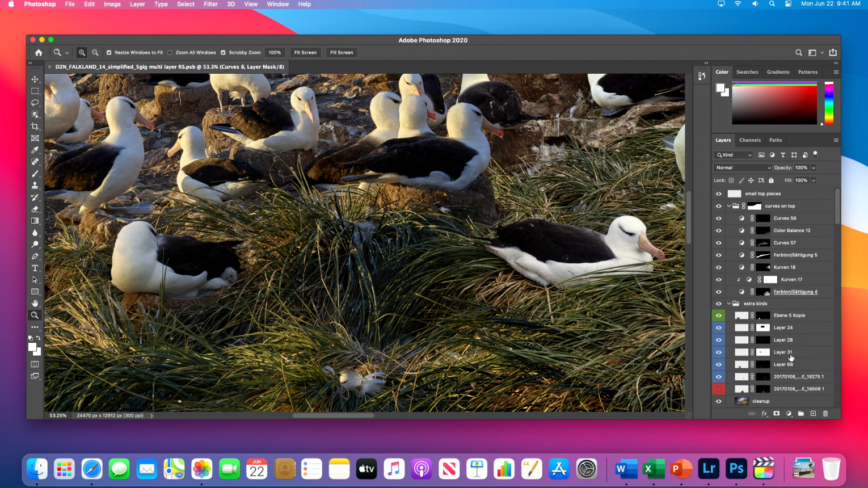Click the delete layer trash icon
This screenshot has width=868, height=488.
(825, 414)
